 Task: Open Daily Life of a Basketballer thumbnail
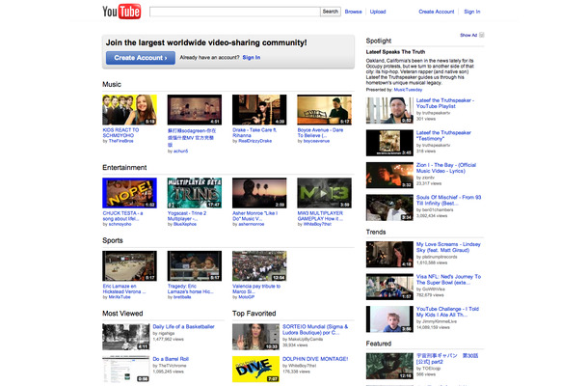[125, 337]
